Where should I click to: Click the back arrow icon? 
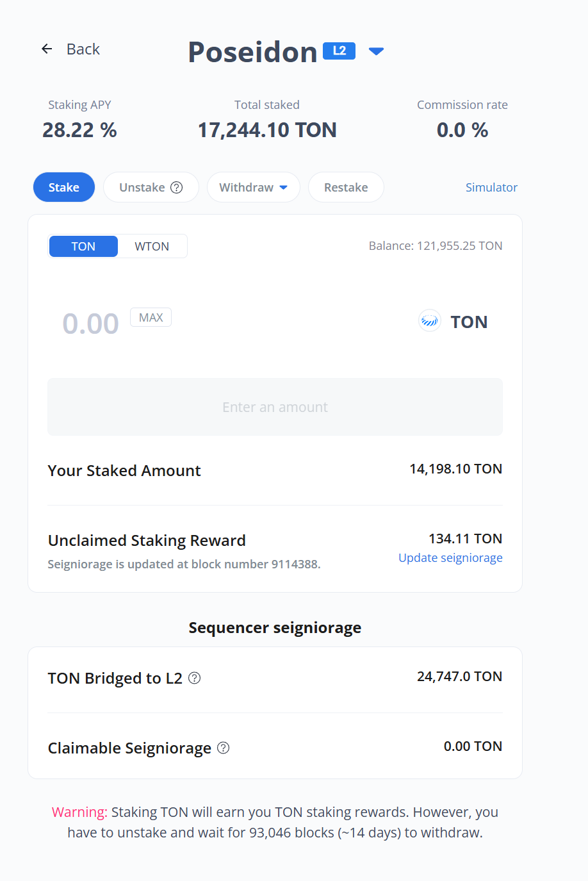click(47, 49)
